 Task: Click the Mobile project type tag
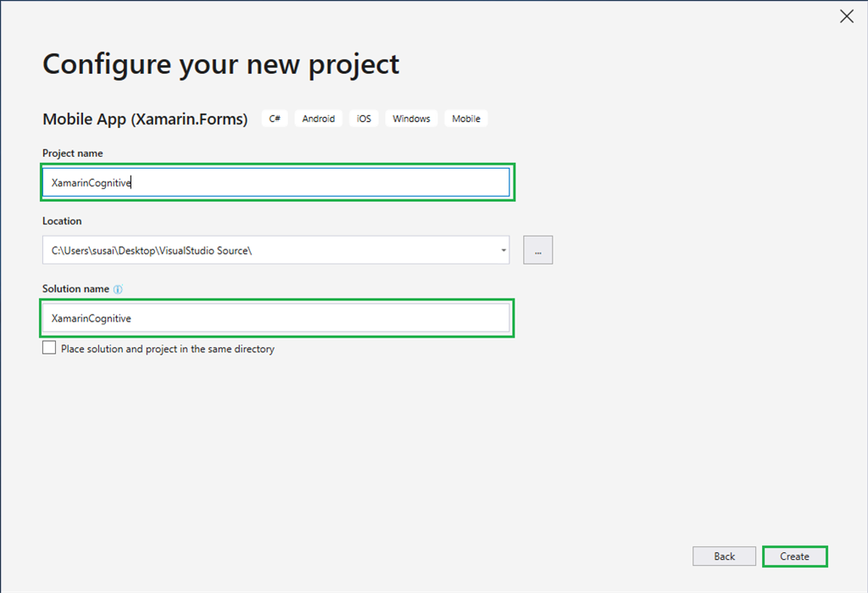coord(465,118)
